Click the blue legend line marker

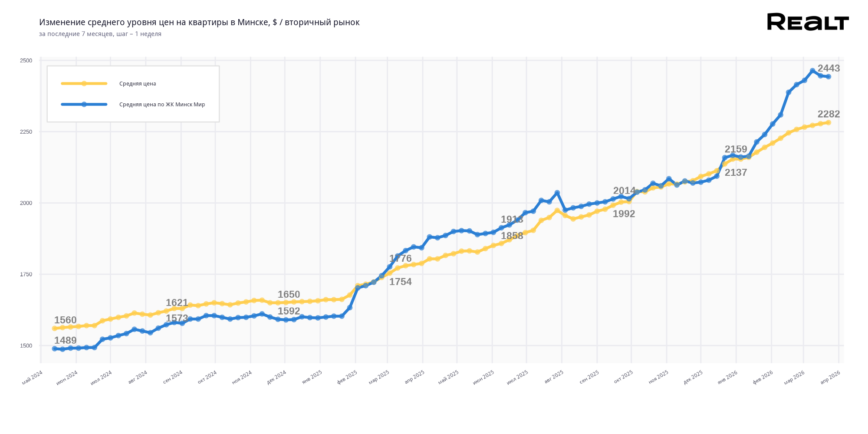(84, 104)
